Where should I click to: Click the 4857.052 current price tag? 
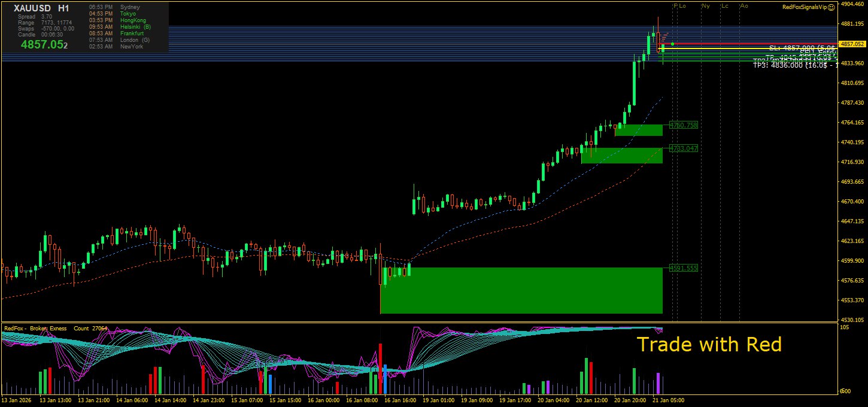pos(852,44)
